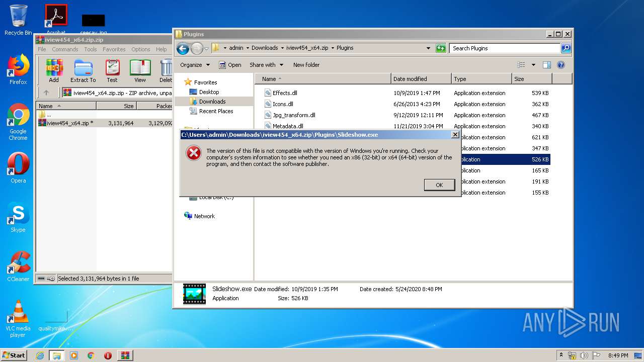
Task: Open Skype desktop icon
Action: (x=18, y=217)
